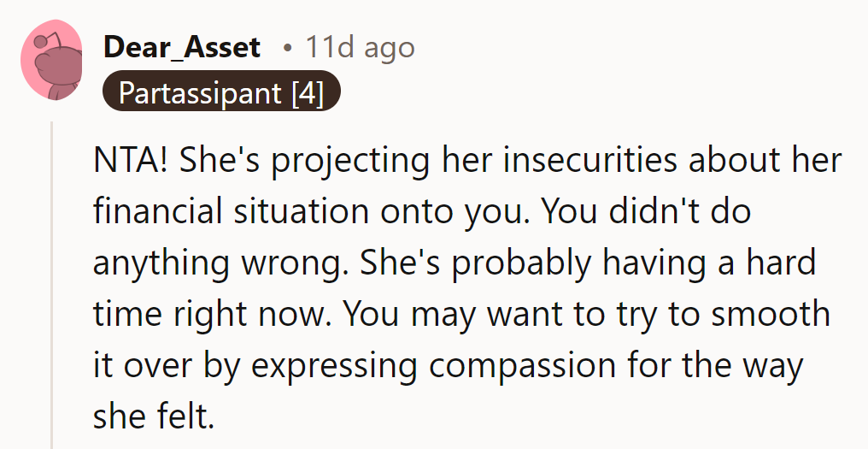The width and height of the screenshot is (868, 449).
Task: Click the word expressing in the comment
Action: pyautogui.click(x=333, y=365)
